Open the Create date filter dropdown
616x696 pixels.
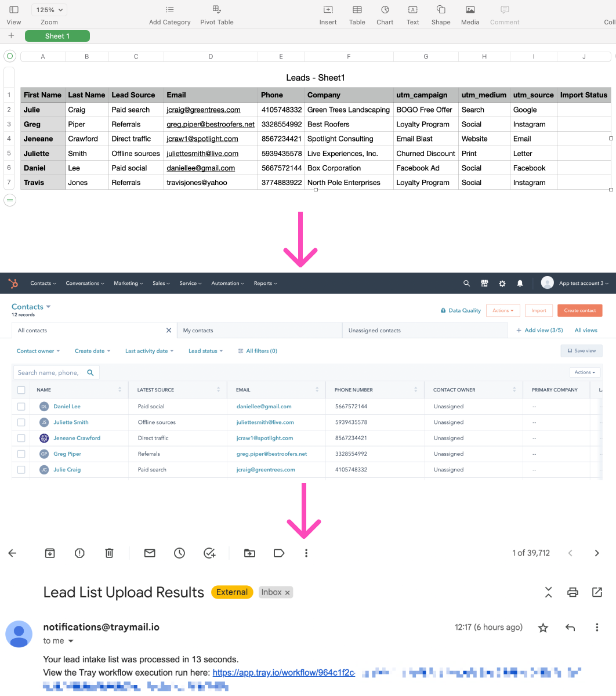coord(92,351)
